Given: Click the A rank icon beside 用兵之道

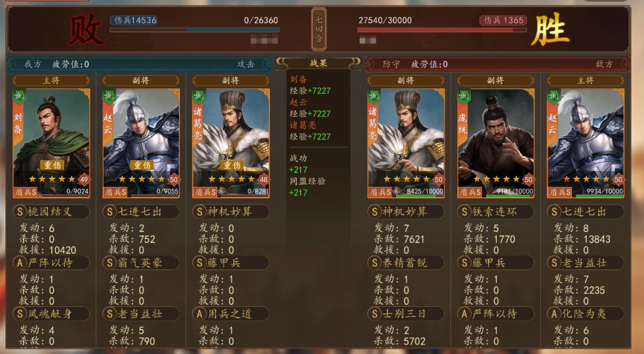Looking at the screenshot, I should 200,313.
